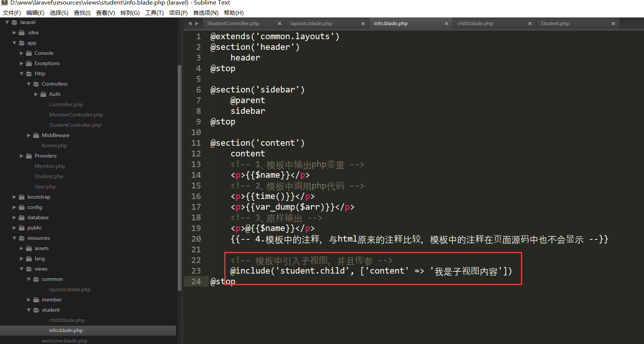Collapse the views folder arrow
The image size is (644, 344).
[22, 269]
